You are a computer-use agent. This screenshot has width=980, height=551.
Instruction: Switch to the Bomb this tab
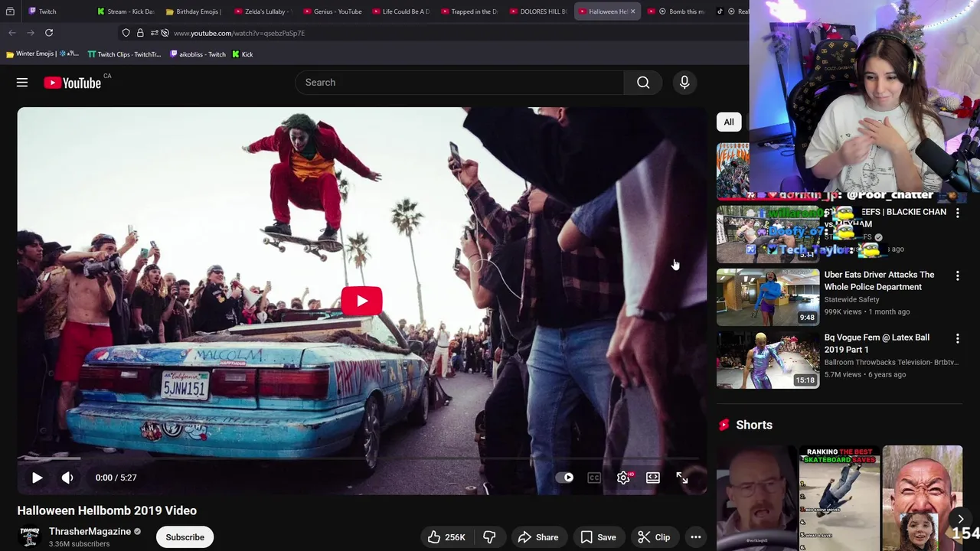[x=680, y=11]
